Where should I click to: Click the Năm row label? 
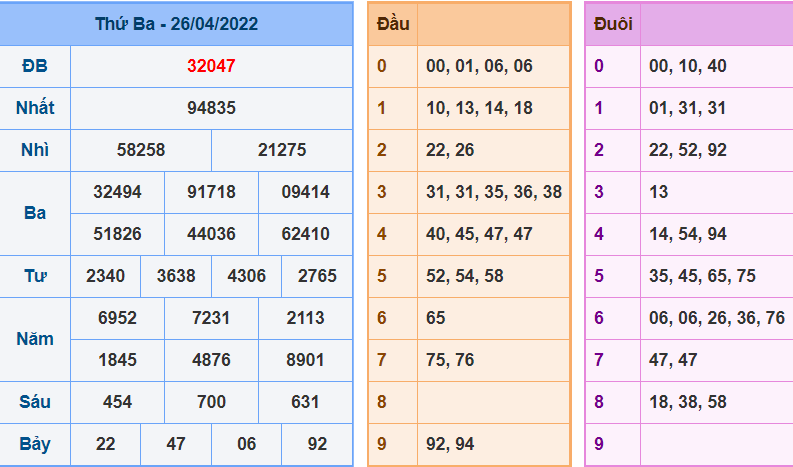click(35, 339)
